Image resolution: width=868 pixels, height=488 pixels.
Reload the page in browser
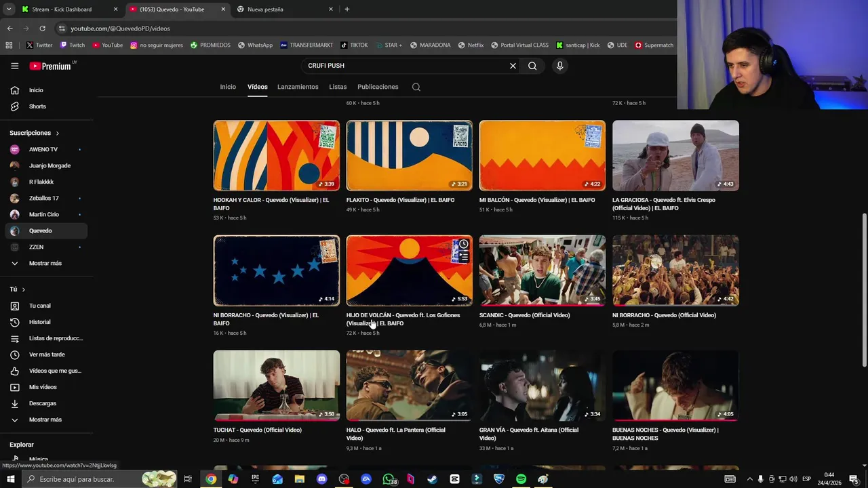click(x=42, y=28)
